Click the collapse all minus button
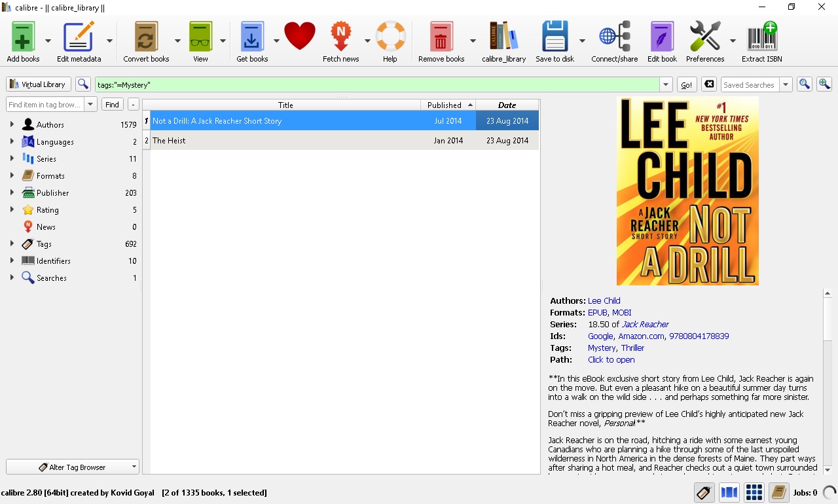Viewport: 838px width, 504px height. click(x=133, y=105)
